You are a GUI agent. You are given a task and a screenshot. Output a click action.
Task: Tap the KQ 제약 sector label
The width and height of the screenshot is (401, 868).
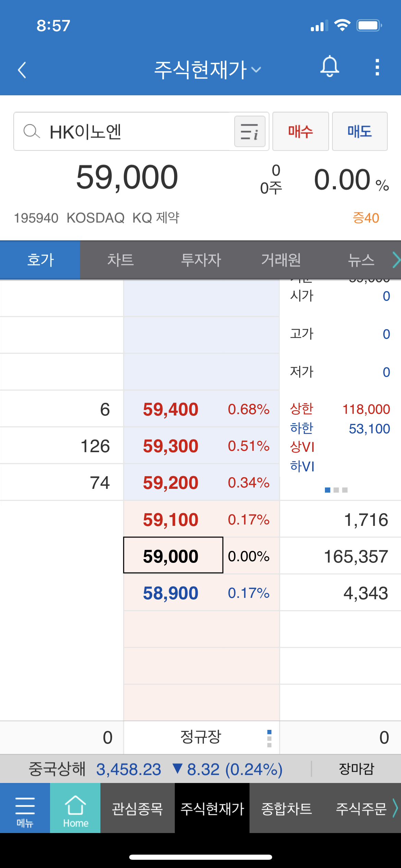[x=156, y=218]
